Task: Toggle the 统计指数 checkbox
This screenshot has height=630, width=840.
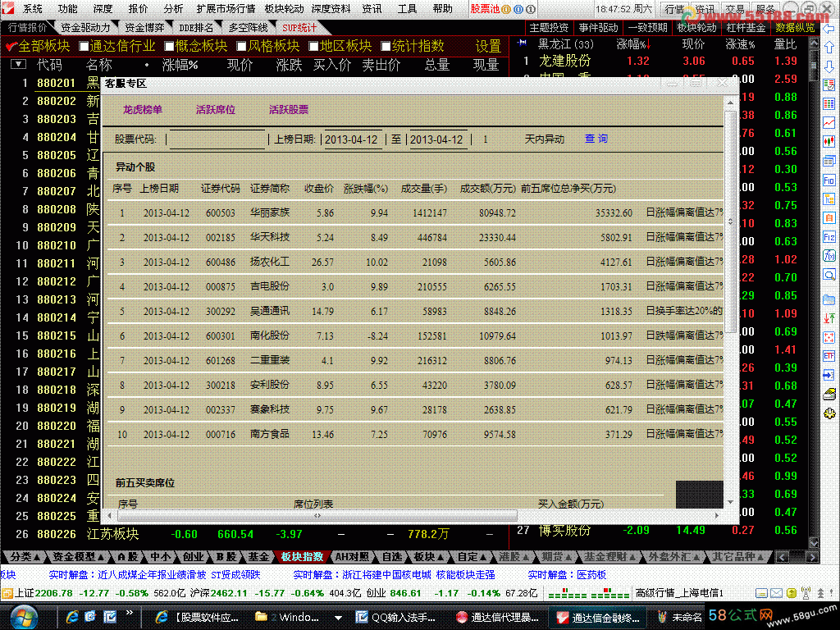Action: (386, 47)
